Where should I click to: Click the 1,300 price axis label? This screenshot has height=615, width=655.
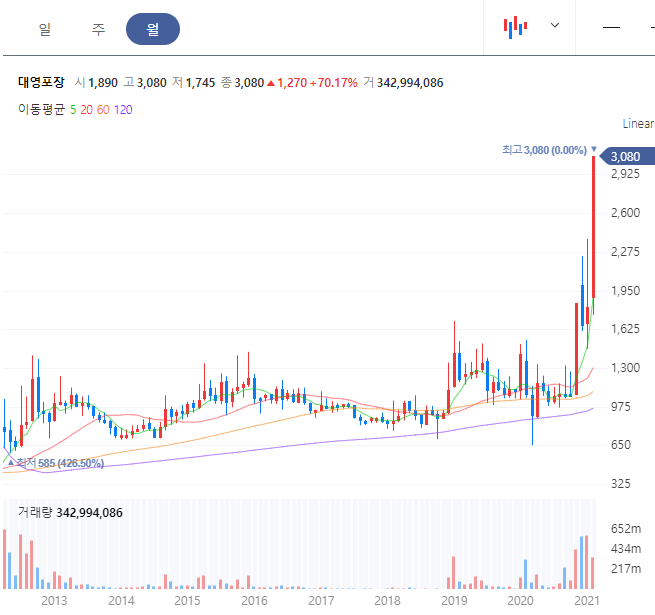(x=625, y=368)
